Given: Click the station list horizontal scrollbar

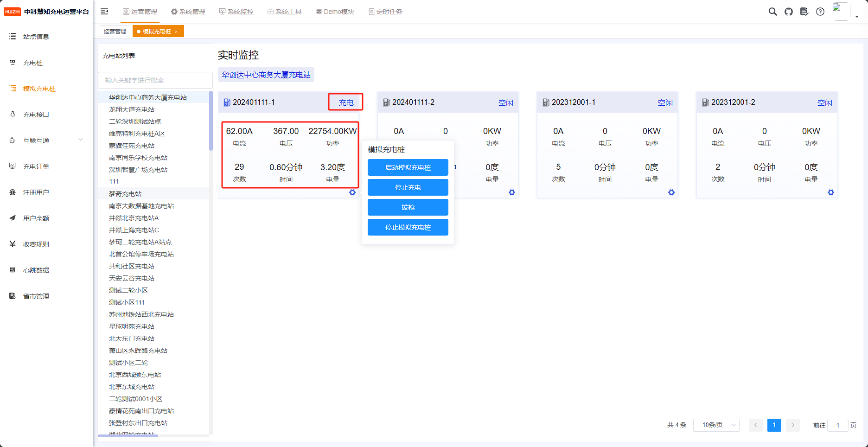Looking at the screenshot, I should tap(128, 436).
